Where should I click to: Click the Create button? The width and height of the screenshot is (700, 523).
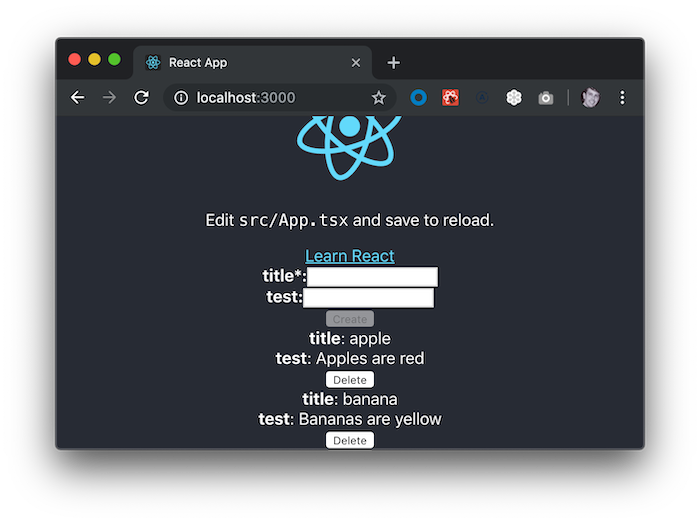tap(350, 319)
